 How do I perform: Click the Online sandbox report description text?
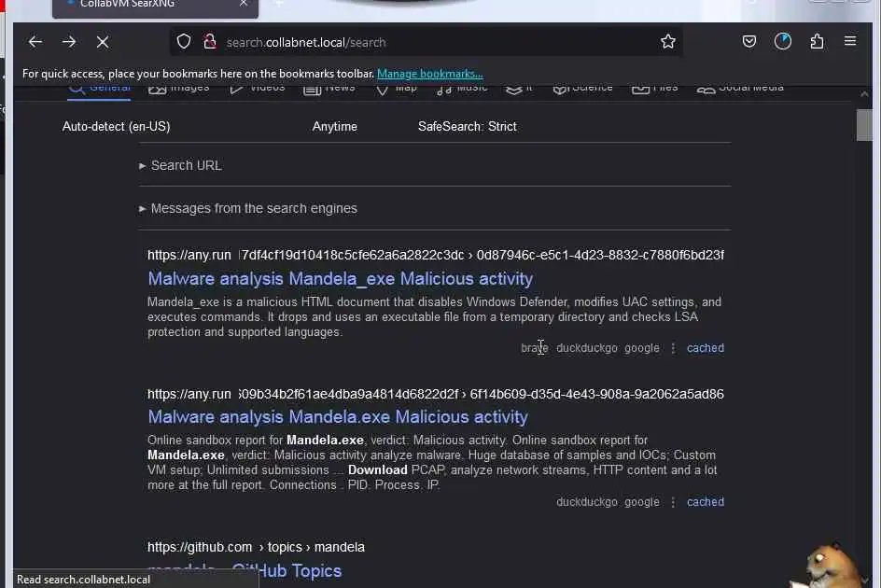point(432,463)
